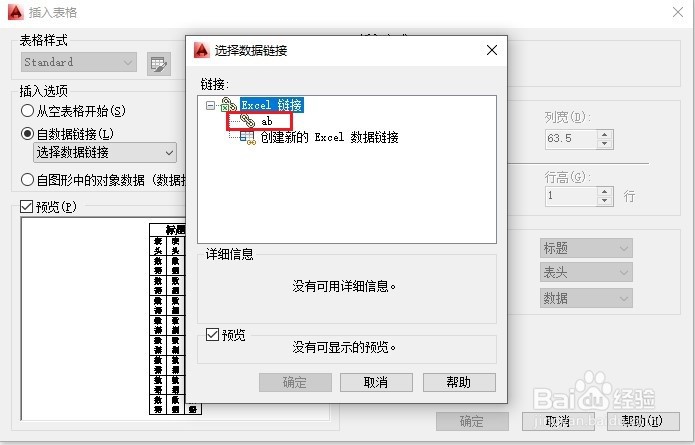
Task: Click the chain icon beside ab link
Action: coord(247,121)
